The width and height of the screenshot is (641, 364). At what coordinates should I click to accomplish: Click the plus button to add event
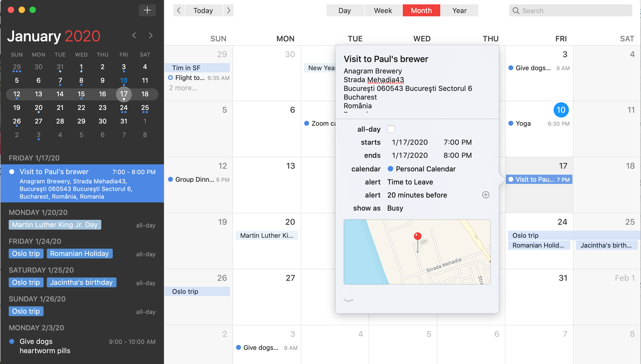coord(147,10)
